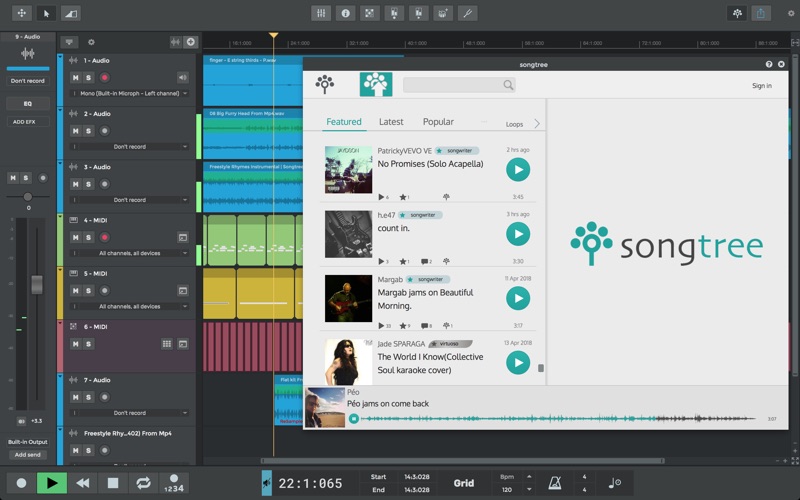
Task: Open All channels dropdown on 4 - MIDI
Action: coord(130,253)
